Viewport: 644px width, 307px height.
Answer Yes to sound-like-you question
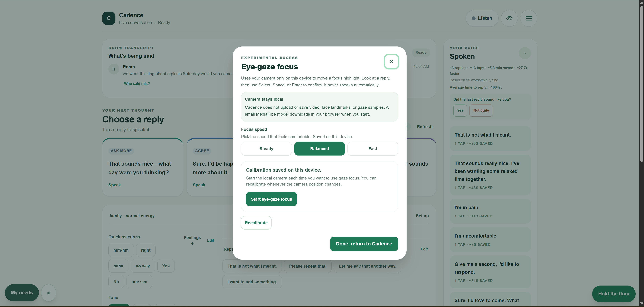[460, 110]
